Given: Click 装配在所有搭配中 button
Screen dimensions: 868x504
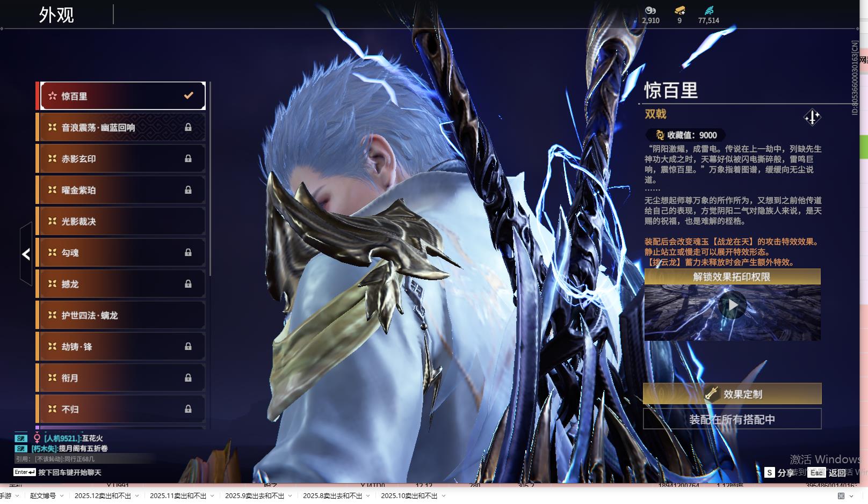Looking at the screenshot, I should (732, 419).
